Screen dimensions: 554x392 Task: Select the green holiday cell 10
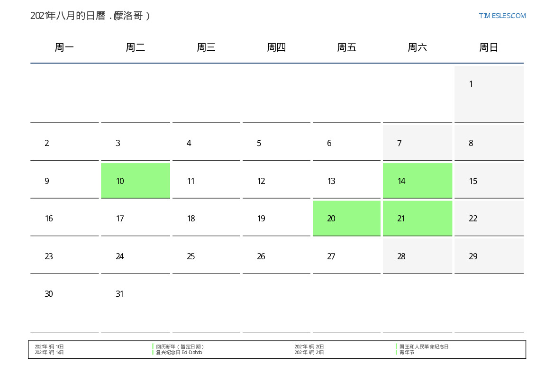136,180
